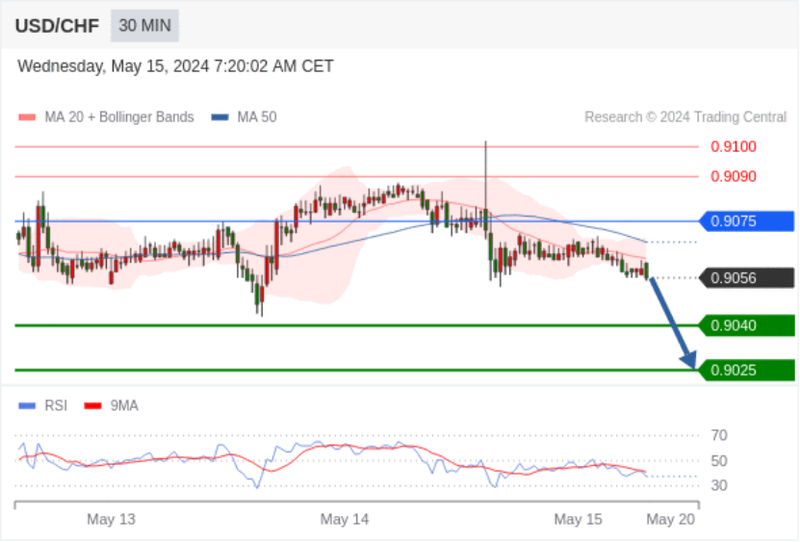Click the blue downward forecast arrow head
This screenshot has width=800, height=542.
(689, 359)
